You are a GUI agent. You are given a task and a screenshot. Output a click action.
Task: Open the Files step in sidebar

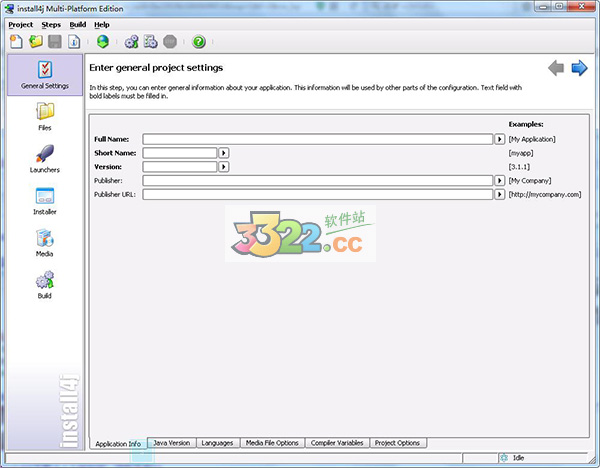point(45,117)
